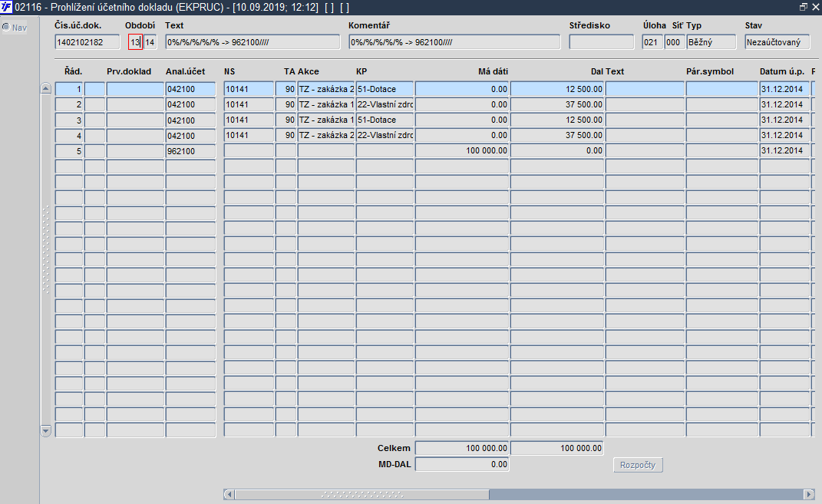Select row number 1 cell
Viewport: 822px width, 504px height.
tap(69, 89)
